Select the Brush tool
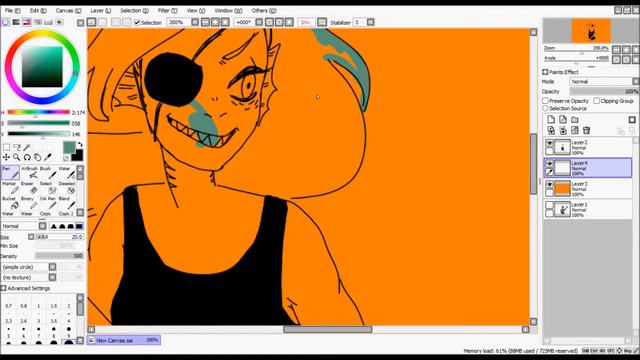This screenshot has width=640, height=360. (48, 172)
